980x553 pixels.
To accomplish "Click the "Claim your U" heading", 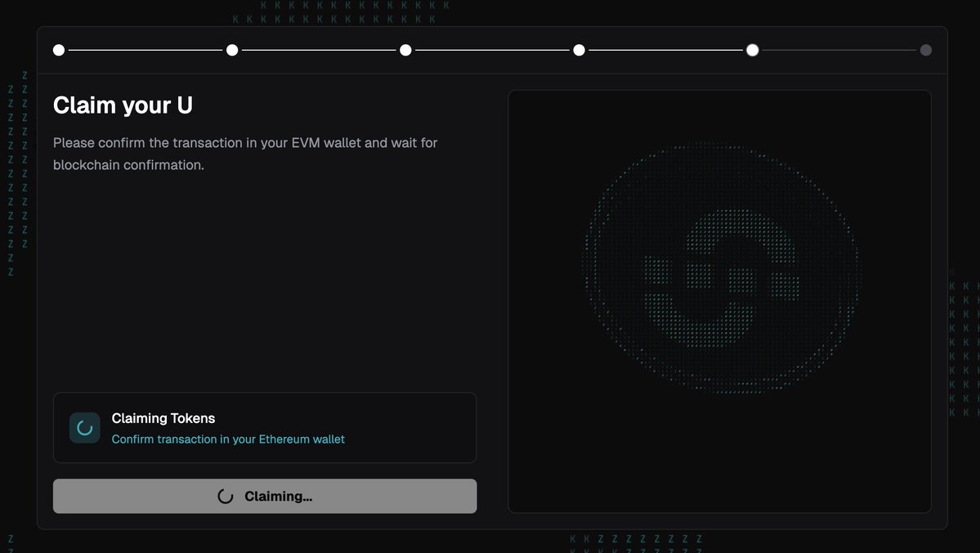I will click(123, 105).
